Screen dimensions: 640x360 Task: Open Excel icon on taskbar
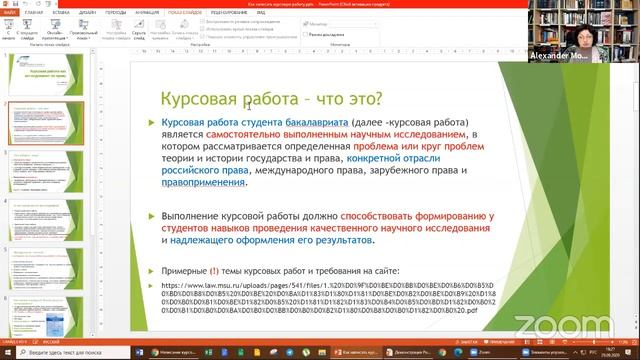coord(209,352)
